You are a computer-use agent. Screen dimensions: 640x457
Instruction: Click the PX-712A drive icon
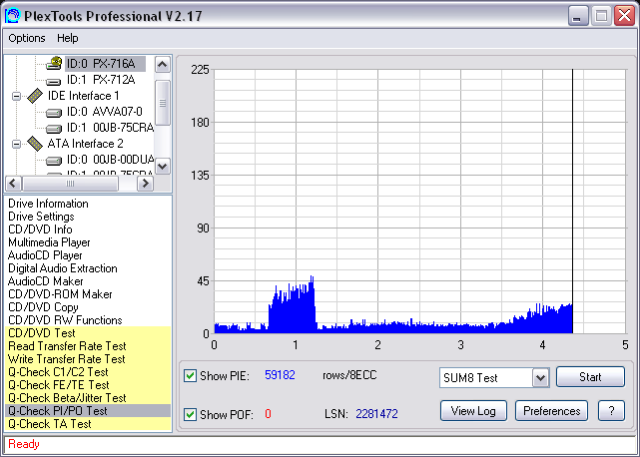click(53, 81)
